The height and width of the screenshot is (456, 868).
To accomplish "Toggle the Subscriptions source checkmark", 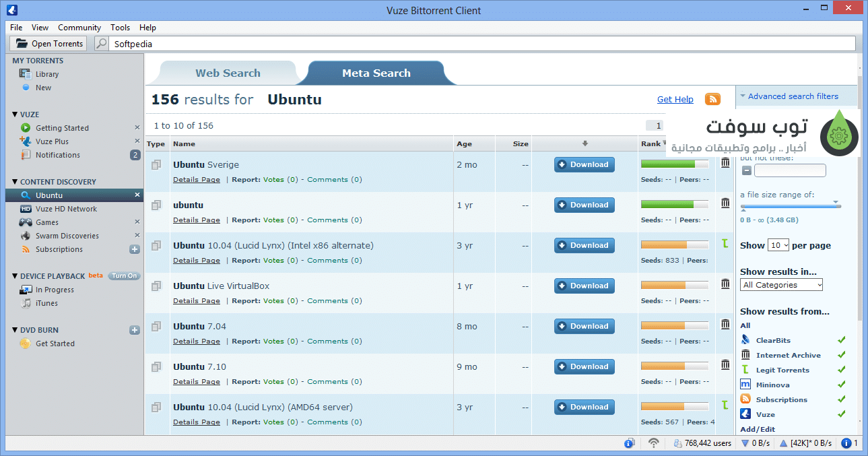I will point(841,399).
